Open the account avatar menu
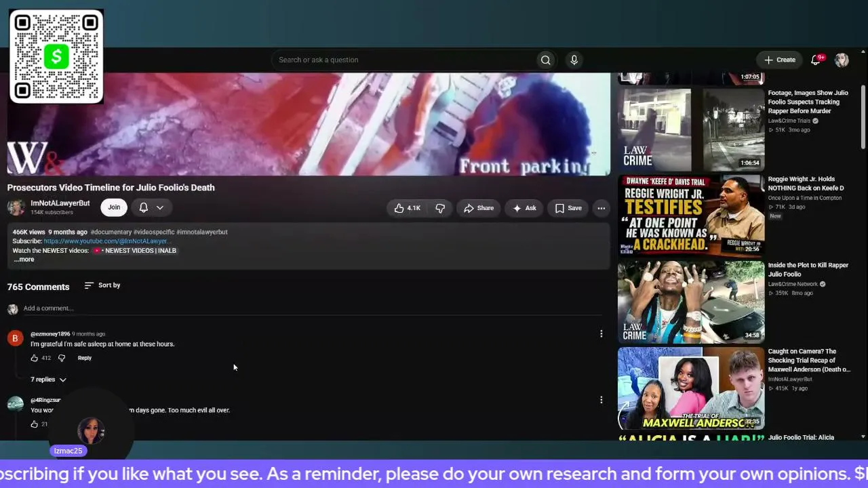 pos(842,60)
